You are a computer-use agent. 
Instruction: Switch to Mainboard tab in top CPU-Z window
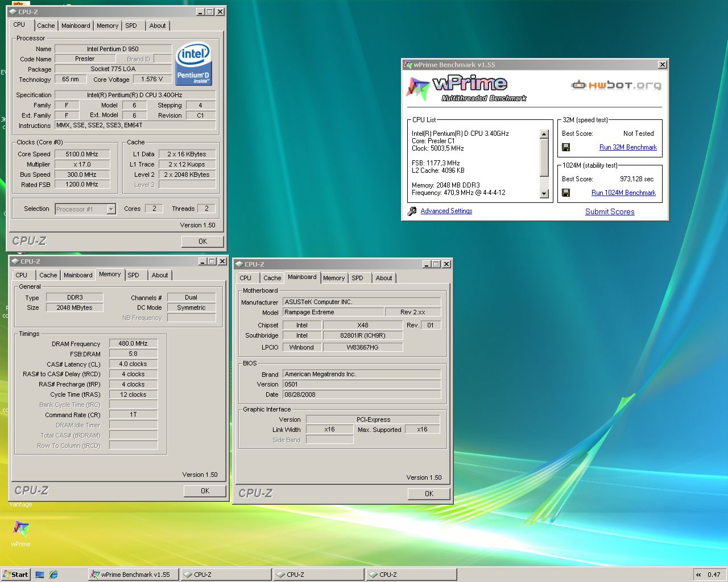click(x=76, y=26)
